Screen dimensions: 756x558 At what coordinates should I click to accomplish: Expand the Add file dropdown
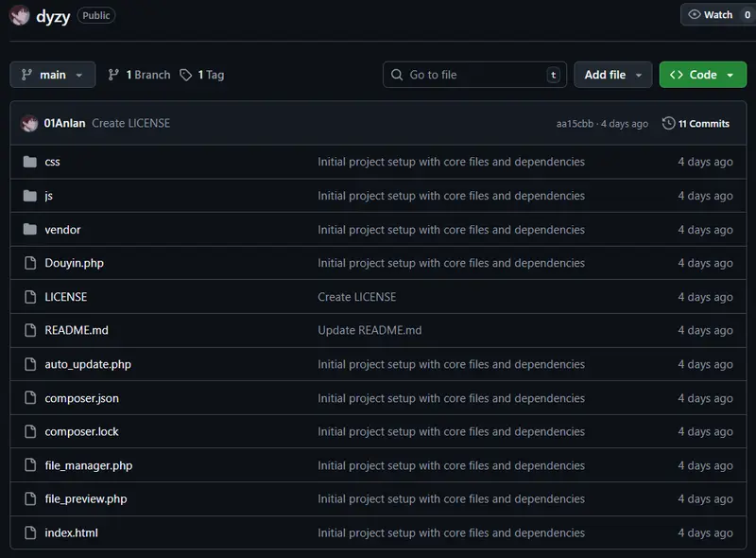click(612, 75)
